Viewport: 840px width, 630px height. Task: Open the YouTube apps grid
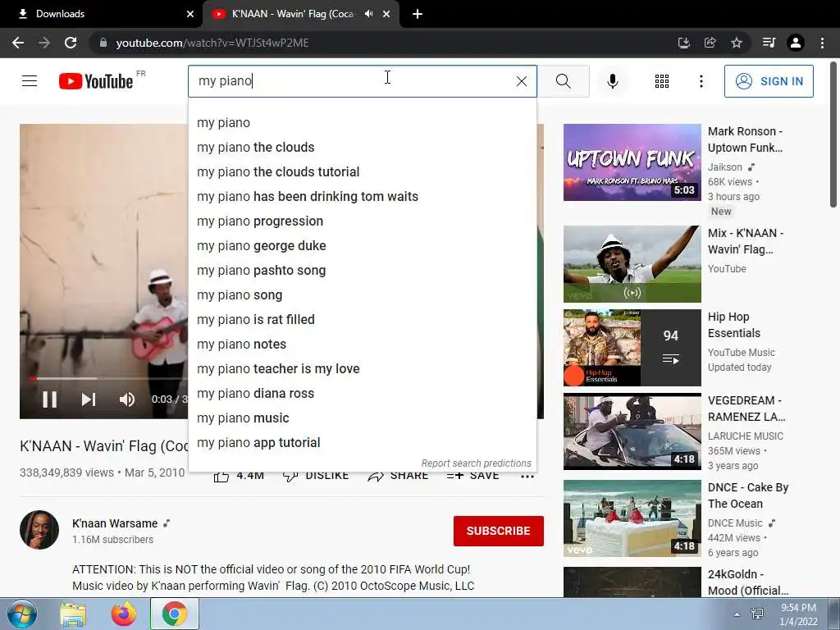click(x=662, y=81)
